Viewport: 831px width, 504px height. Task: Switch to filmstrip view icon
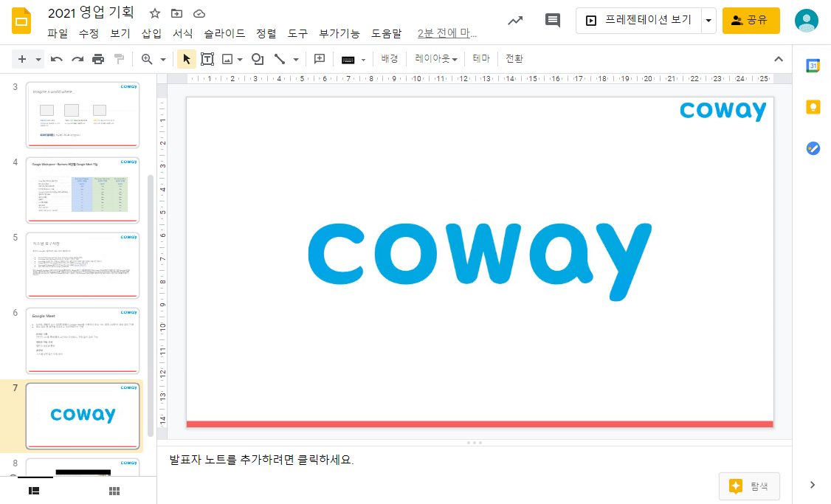point(34,491)
